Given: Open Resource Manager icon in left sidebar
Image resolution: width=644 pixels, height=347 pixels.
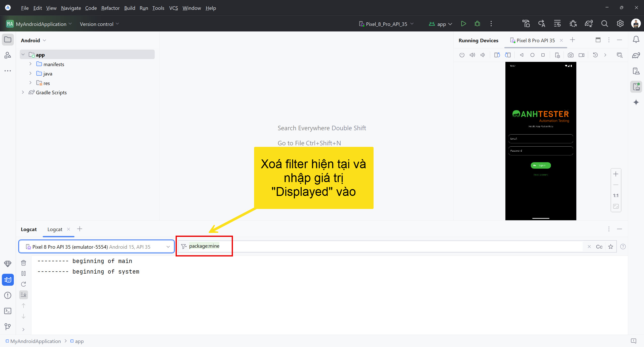Looking at the screenshot, I should pos(8,55).
